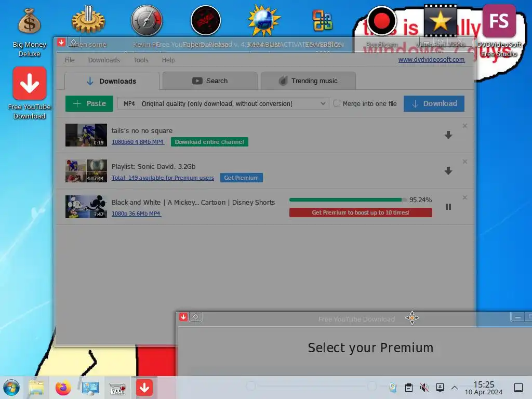532x399 pixels.
Task: Open the speedometer gauge desktop icon
Action: click(147, 20)
